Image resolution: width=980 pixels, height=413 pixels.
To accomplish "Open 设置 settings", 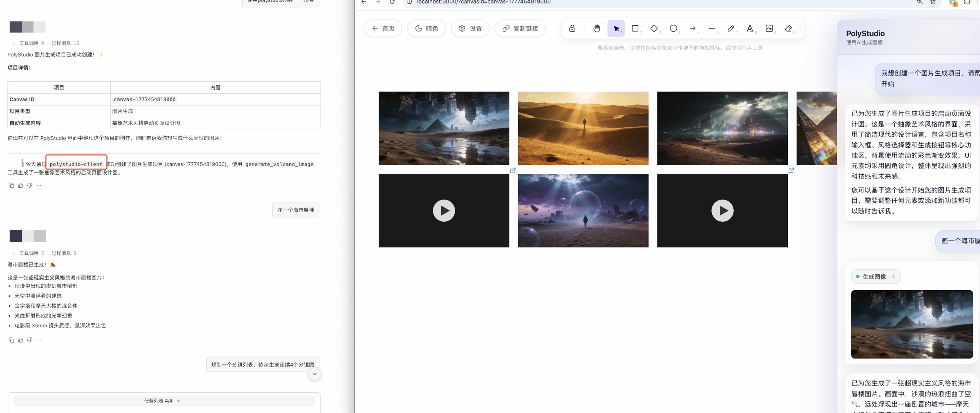I will [x=470, y=29].
